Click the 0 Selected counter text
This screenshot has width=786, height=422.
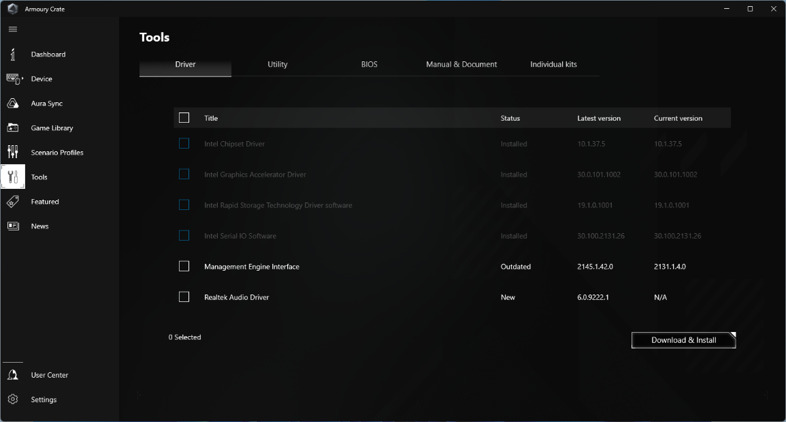coord(184,337)
